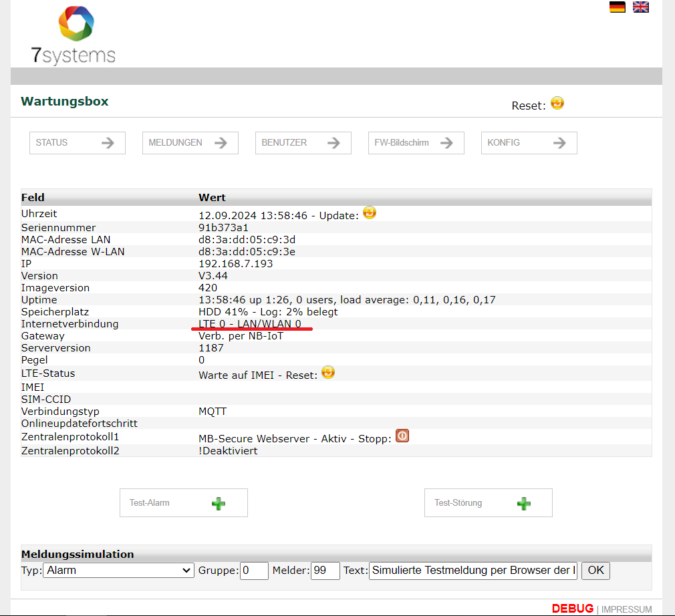Click the Version value V3.44
The width and height of the screenshot is (675, 616).
point(213,275)
